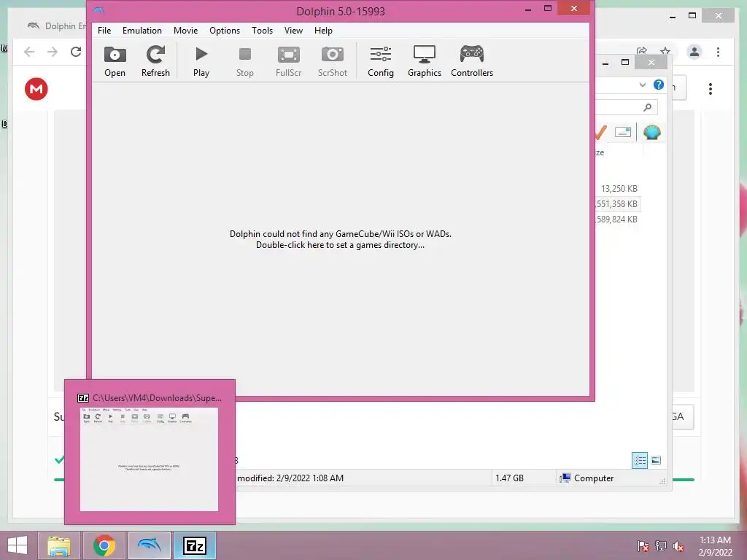Reload the page in Chrome
Screen dimensions: 747x560
pos(76,52)
